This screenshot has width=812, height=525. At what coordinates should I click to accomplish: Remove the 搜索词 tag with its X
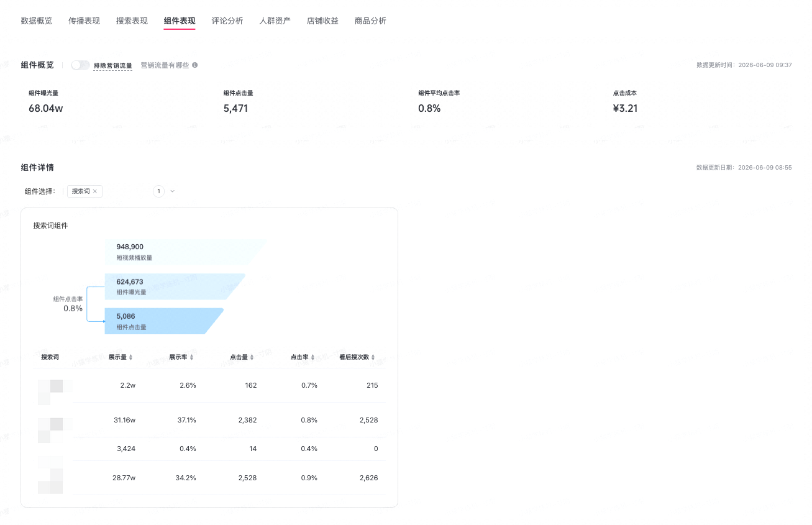tap(95, 191)
